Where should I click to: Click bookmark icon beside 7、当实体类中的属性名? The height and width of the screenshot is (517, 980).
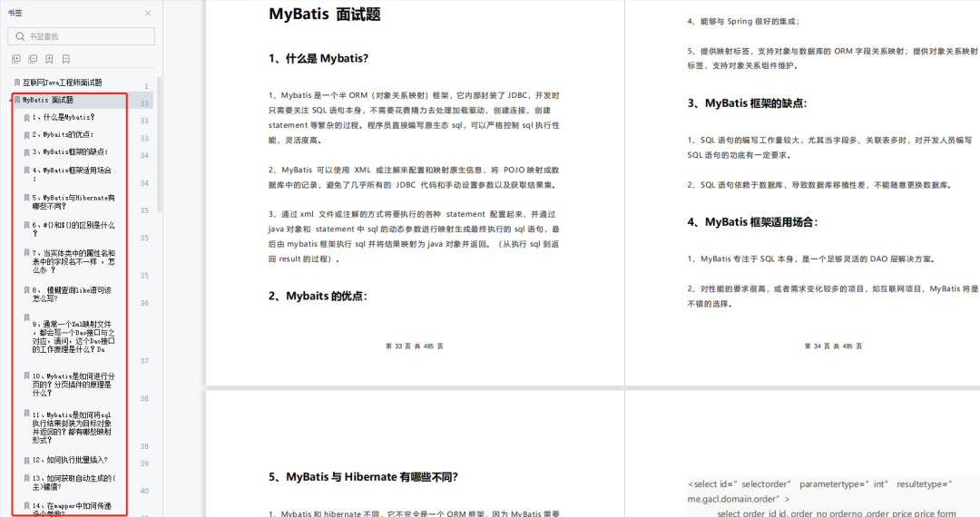(27, 253)
